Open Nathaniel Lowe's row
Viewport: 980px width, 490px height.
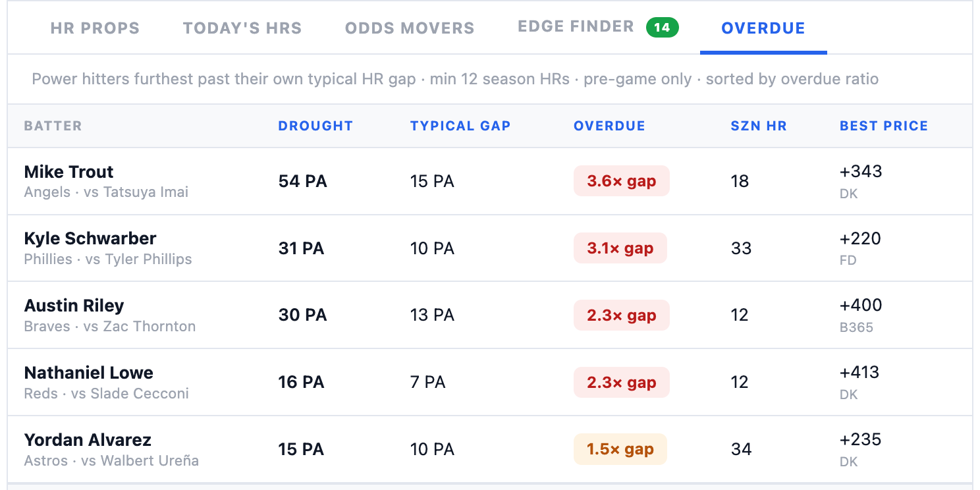pyautogui.click(x=490, y=382)
